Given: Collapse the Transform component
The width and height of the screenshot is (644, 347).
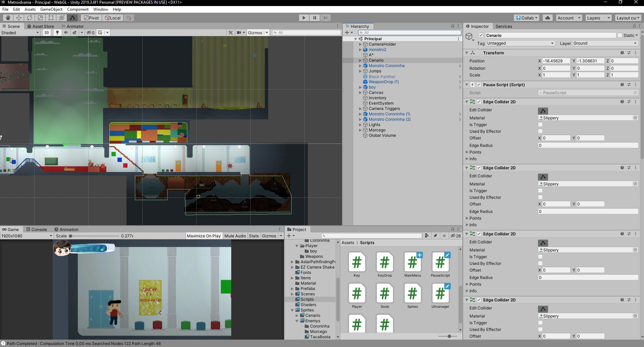Looking at the screenshot, I should 467,53.
